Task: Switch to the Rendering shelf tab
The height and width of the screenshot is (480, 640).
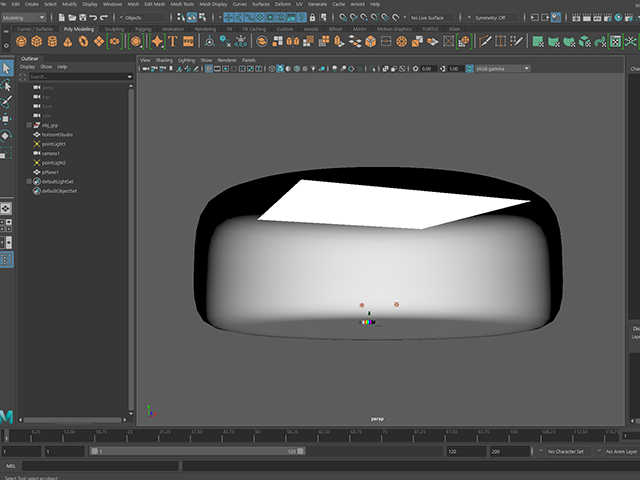Action: point(205,29)
